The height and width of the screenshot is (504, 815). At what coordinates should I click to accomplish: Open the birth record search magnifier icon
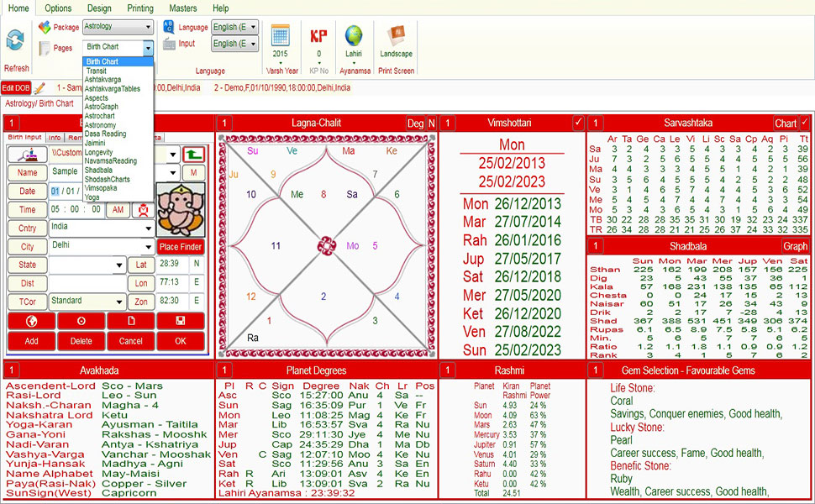(x=28, y=154)
